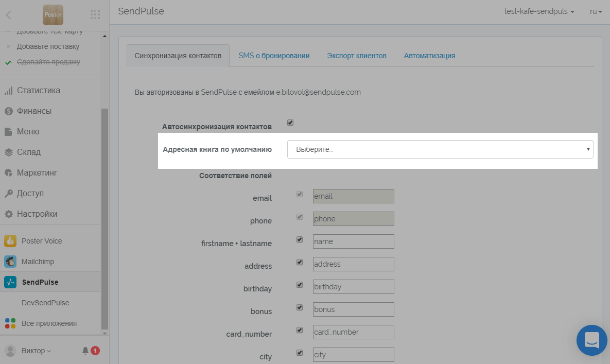Open Меню section in sidebar
This screenshot has width=610, height=364.
28,132
